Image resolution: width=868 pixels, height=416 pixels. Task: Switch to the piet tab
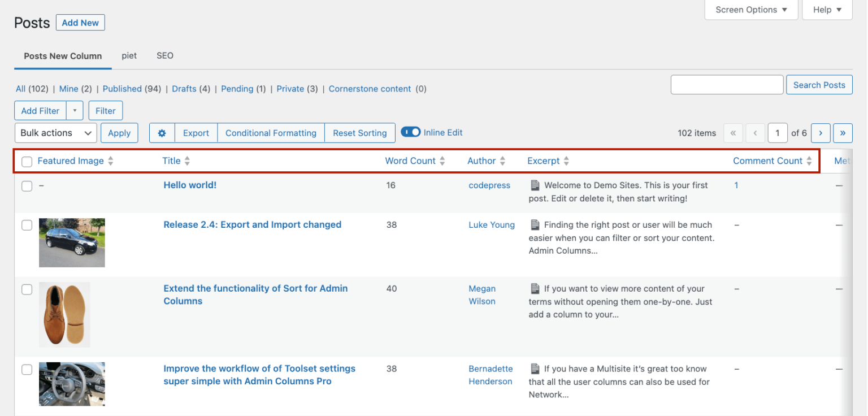coord(129,55)
